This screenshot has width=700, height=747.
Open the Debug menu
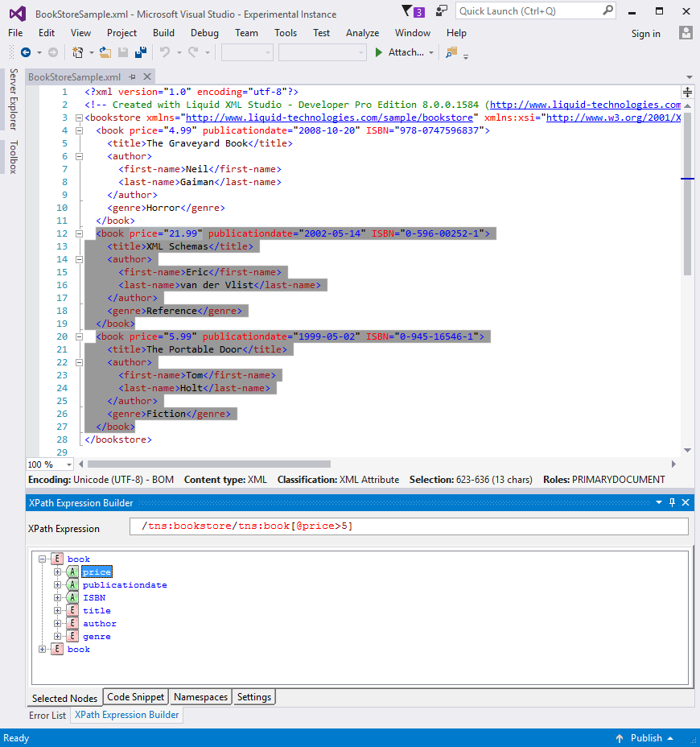pyautogui.click(x=204, y=33)
